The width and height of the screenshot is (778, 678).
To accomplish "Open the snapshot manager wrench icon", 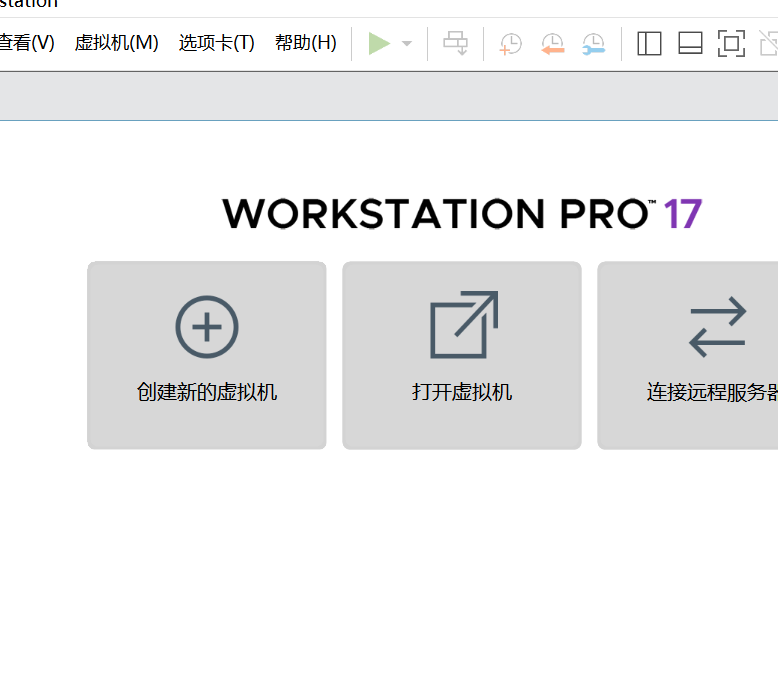I will [593, 44].
